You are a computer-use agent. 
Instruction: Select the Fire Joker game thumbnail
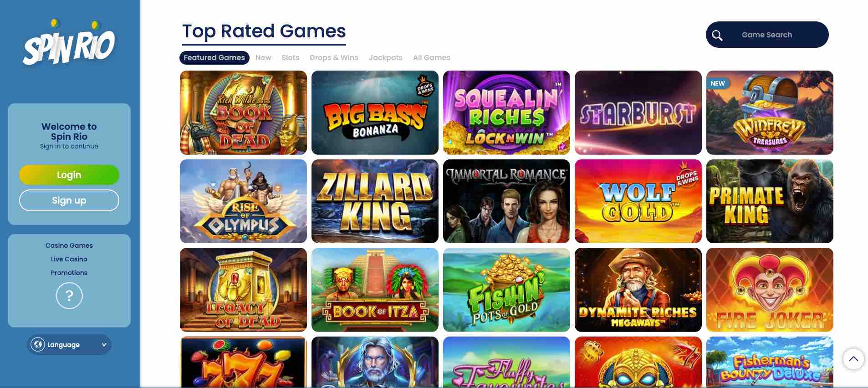(x=770, y=290)
